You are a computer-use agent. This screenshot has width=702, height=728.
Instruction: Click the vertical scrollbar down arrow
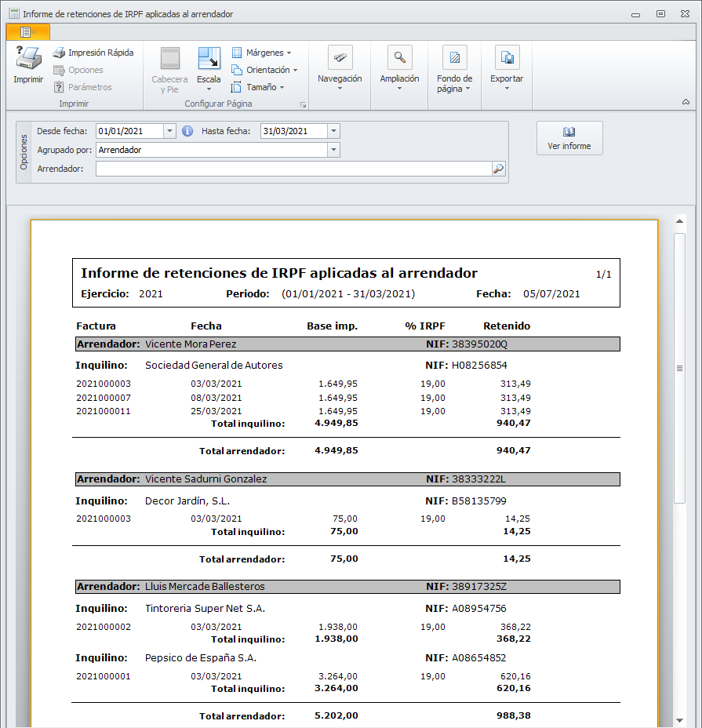(x=679, y=719)
